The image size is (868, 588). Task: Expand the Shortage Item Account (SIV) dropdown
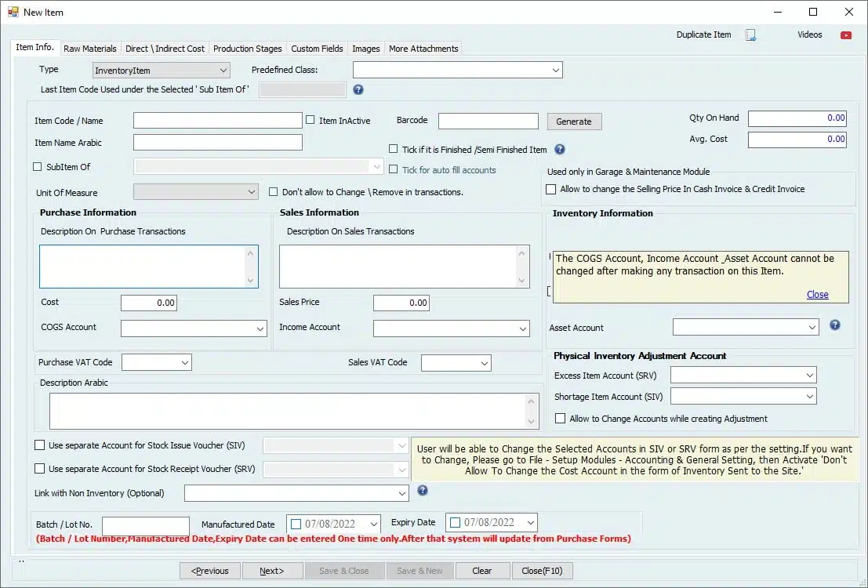[x=743, y=397]
